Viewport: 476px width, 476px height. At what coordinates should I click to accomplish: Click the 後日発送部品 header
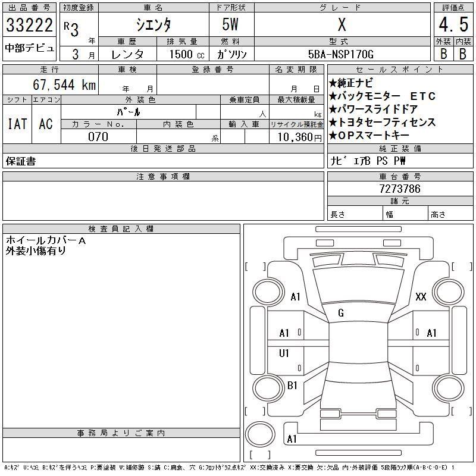[163, 148]
